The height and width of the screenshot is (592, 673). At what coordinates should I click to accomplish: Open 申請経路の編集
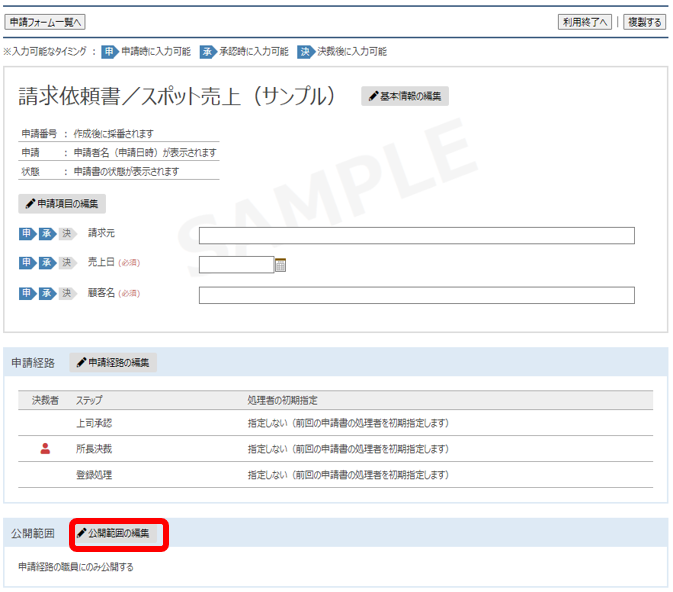point(113,362)
